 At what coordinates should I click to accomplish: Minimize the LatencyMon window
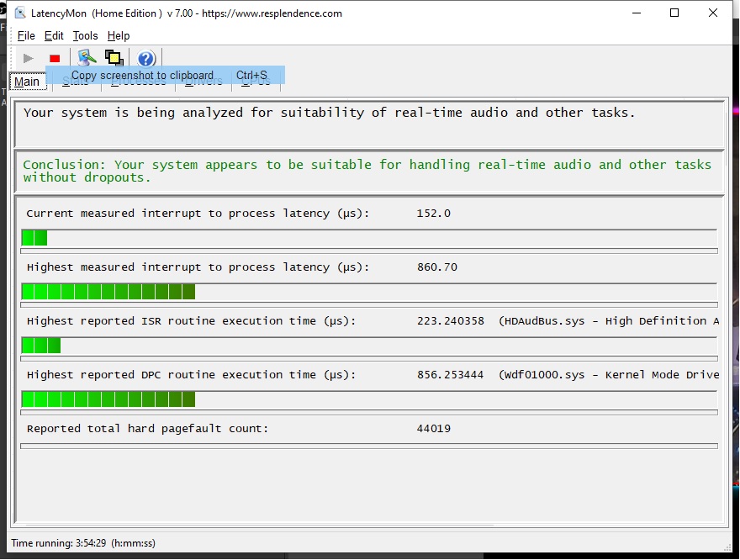pyautogui.click(x=637, y=13)
